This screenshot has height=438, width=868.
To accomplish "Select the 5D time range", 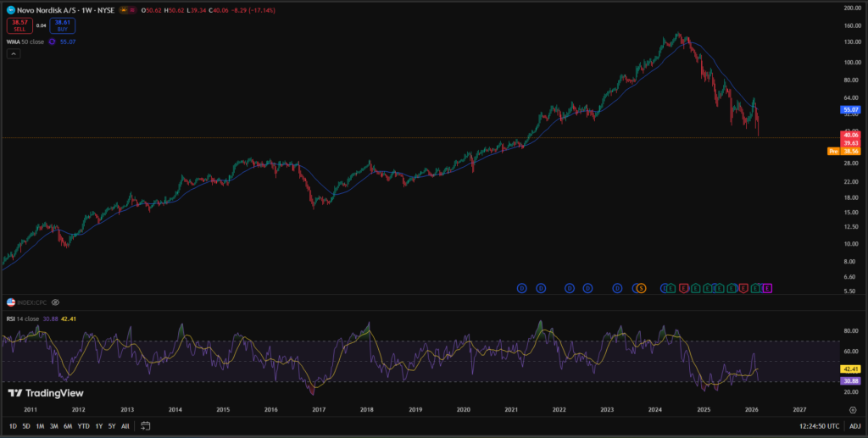I will point(26,426).
